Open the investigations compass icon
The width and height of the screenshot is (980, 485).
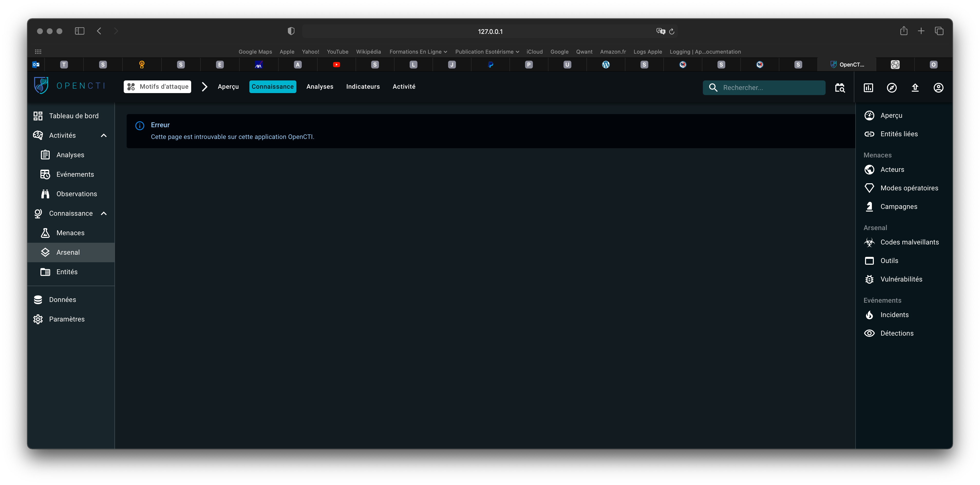(x=892, y=88)
